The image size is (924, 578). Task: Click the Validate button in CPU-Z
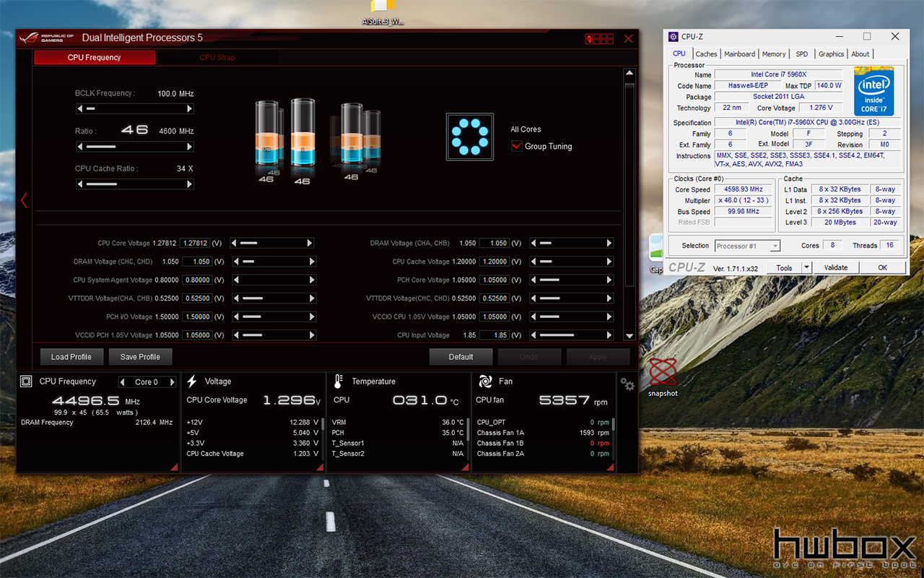pos(836,268)
